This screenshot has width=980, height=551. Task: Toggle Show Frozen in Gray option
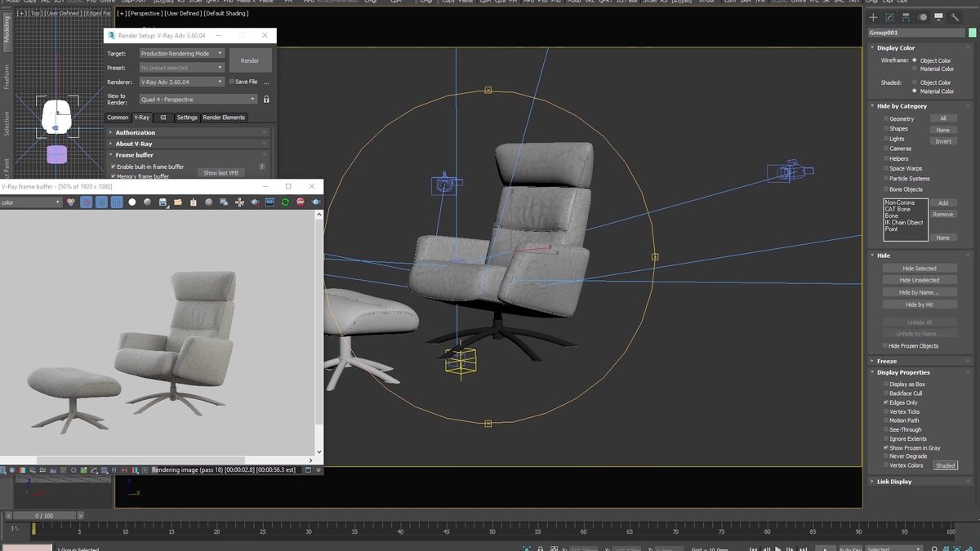pos(885,447)
